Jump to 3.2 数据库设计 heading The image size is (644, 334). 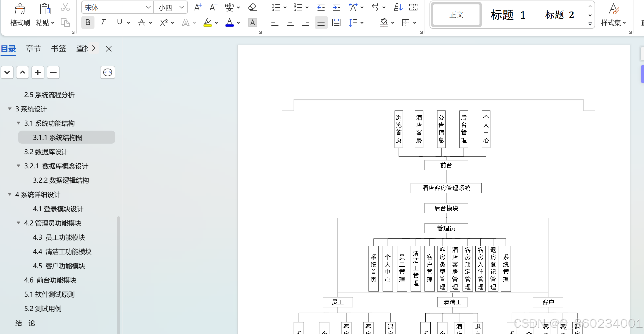click(x=46, y=152)
